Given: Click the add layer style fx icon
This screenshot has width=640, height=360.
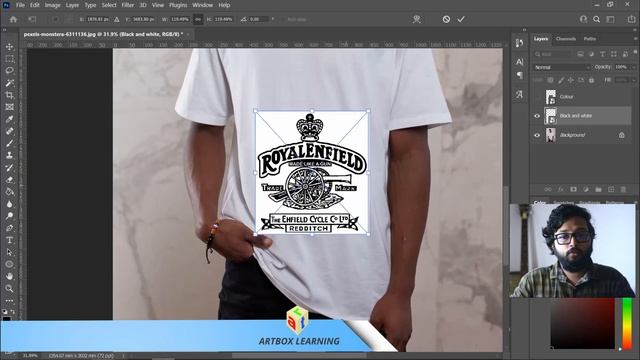Looking at the screenshot, I should coord(561,189).
